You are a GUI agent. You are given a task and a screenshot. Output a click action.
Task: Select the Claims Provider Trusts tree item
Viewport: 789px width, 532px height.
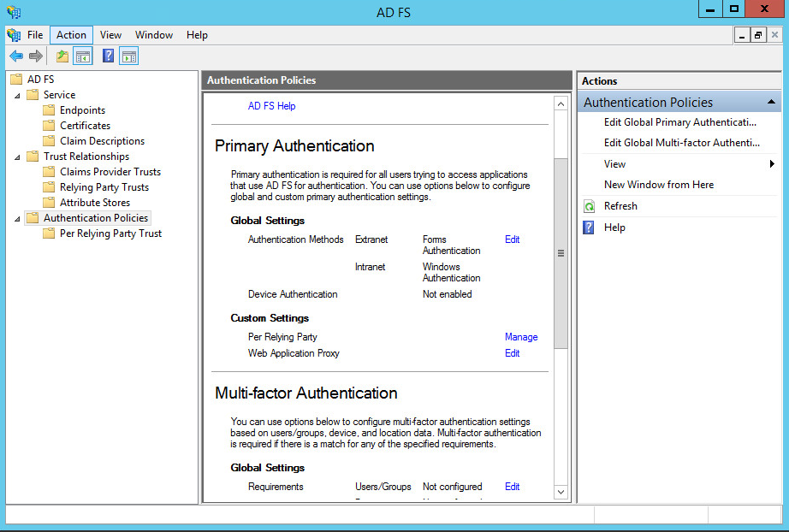pos(110,171)
